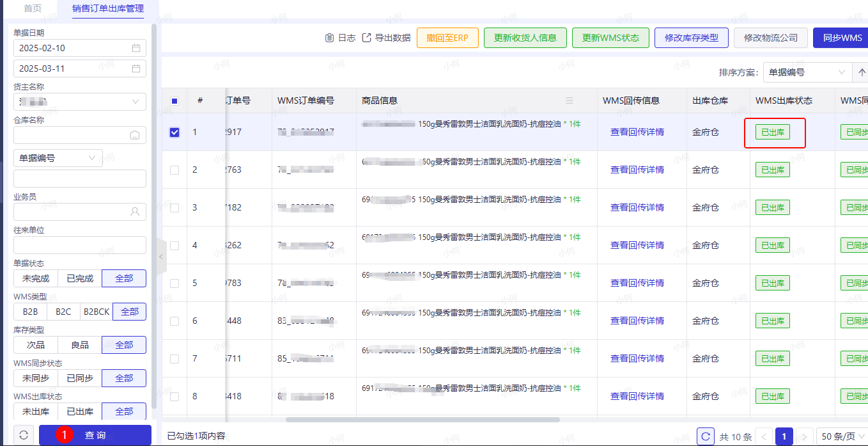Select B2C under WMS类型
The image size is (868, 446).
coord(63,312)
